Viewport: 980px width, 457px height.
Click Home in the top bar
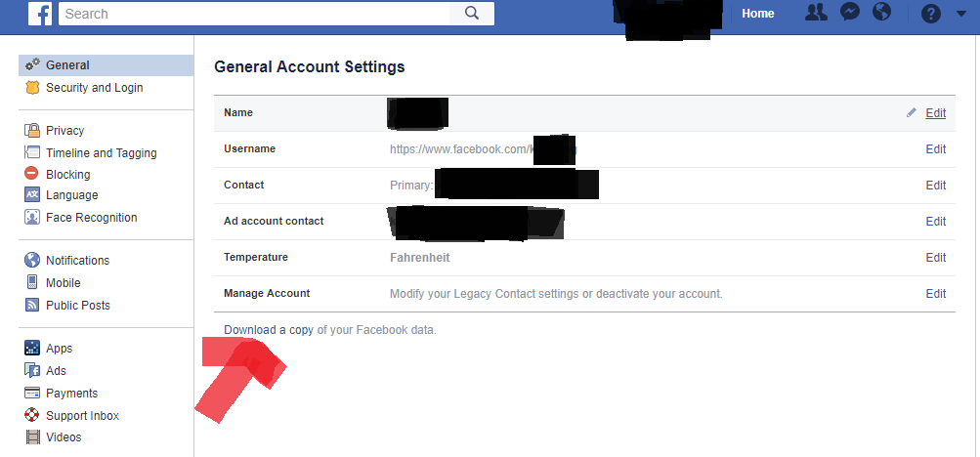[x=758, y=14]
